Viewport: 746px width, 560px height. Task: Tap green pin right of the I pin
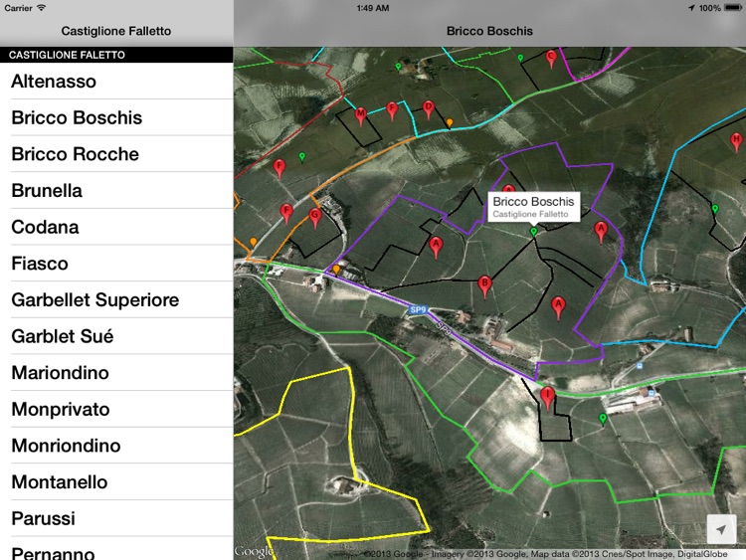(x=603, y=419)
